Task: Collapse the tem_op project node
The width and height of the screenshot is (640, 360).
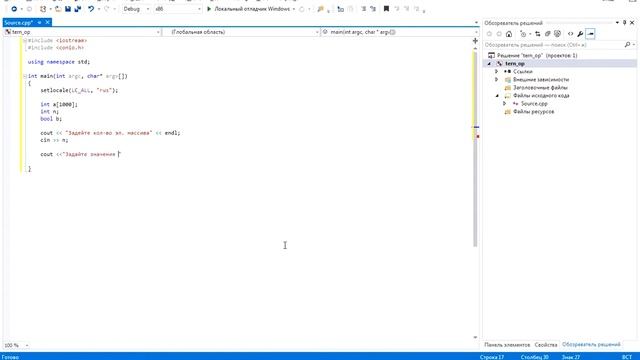Action: (489, 64)
